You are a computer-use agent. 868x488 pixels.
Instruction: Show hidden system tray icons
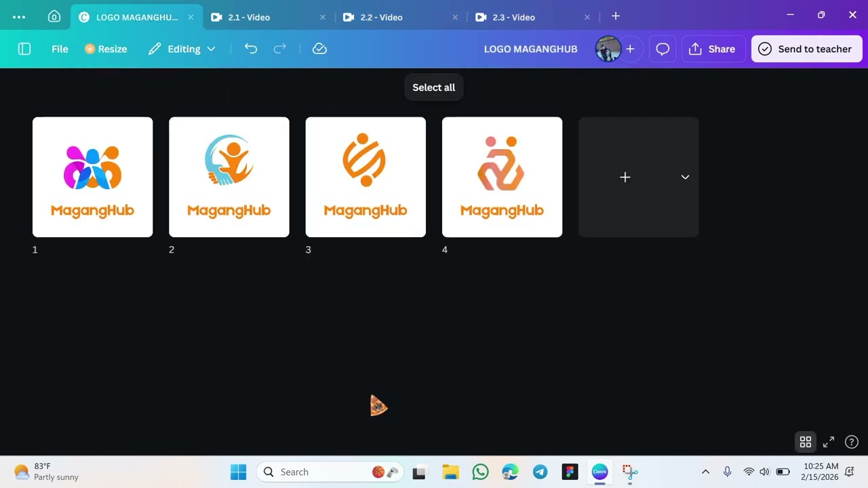point(705,472)
